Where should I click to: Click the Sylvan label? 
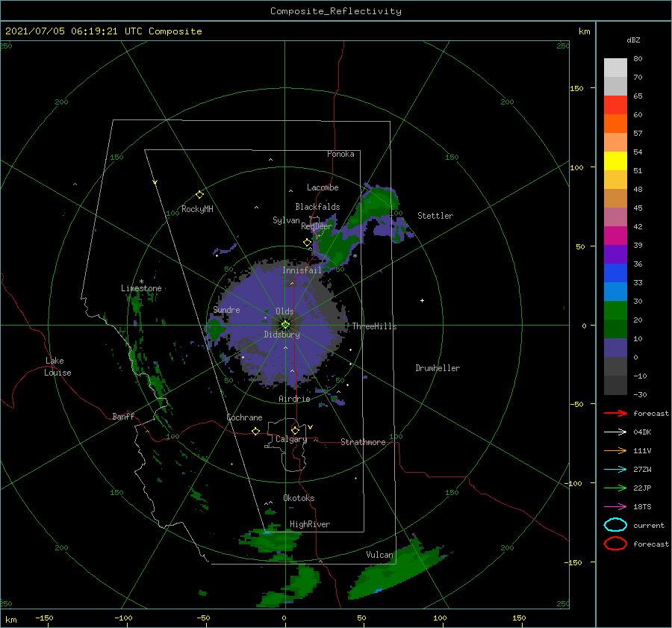pyautogui.click(x=286, y=220)
